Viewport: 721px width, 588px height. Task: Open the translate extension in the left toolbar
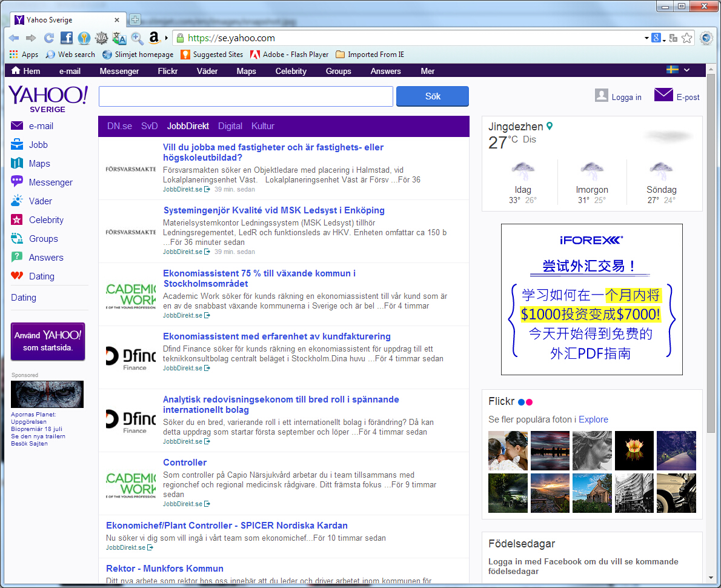119,38
